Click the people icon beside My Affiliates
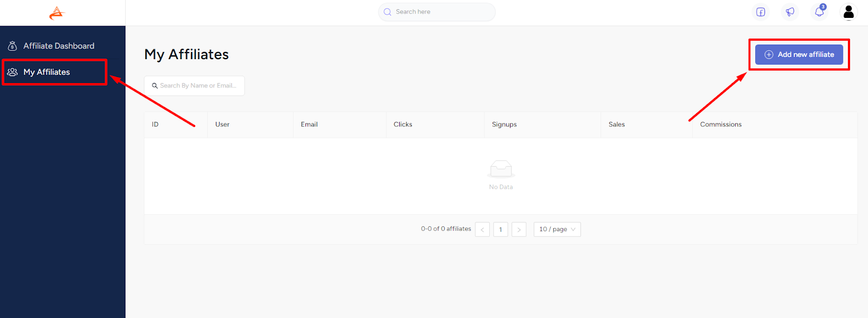868x318 pixels. (x=12, y=72)
